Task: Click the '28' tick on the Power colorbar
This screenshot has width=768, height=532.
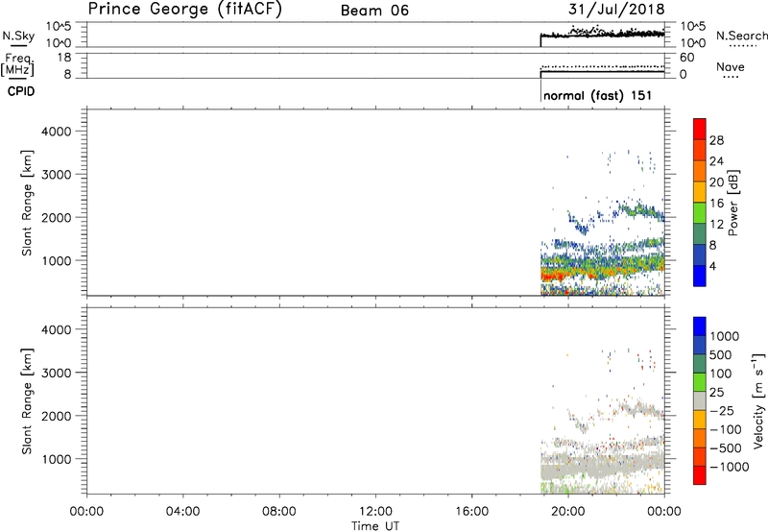Action: (x=716, y=140)
